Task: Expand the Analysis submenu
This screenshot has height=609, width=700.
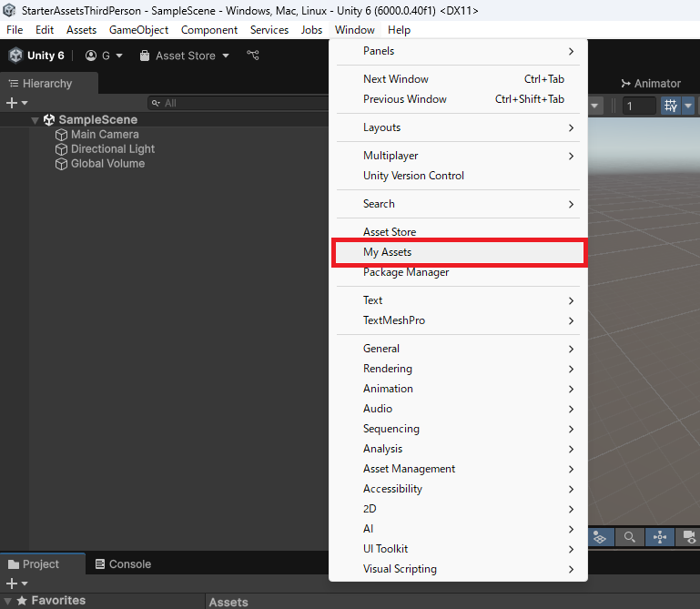Action: pyautogui.click(x=458, y=449)
